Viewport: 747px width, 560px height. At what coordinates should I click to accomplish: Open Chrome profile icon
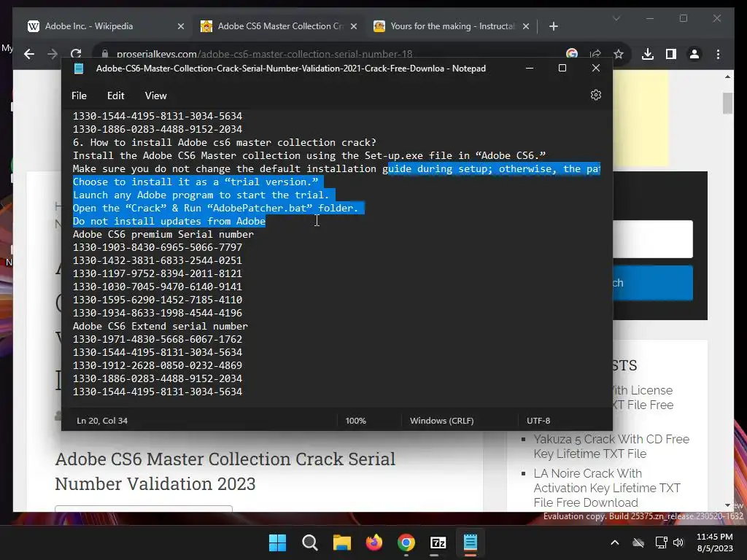[x=694, y=54]
